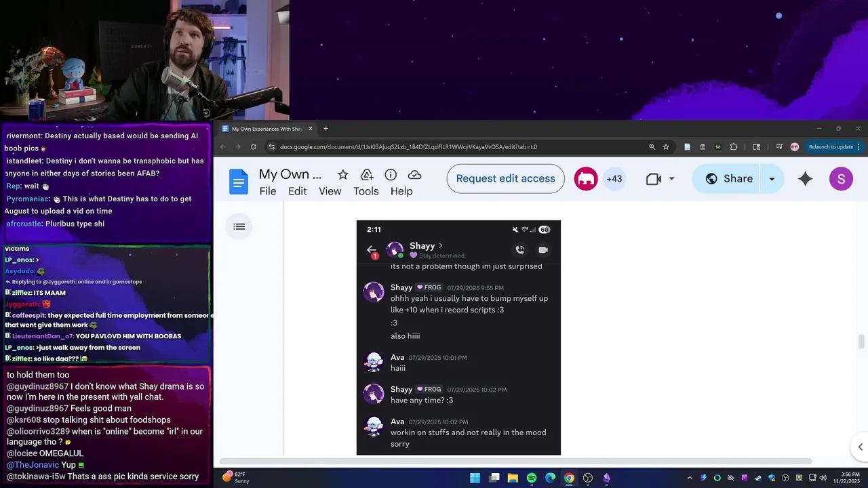Open the Gemini sparkle icon
This screenshot has height=488, width=868.
coord(805,179)
